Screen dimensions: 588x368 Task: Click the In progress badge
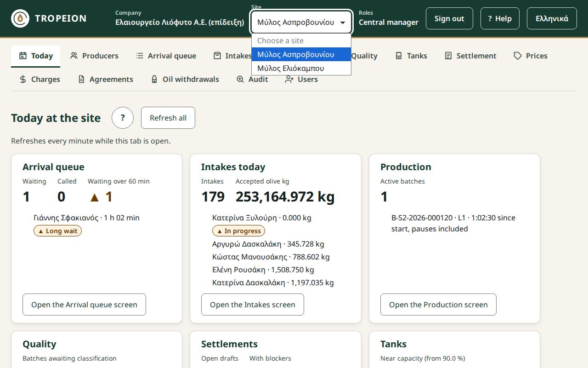coord(238,231)
